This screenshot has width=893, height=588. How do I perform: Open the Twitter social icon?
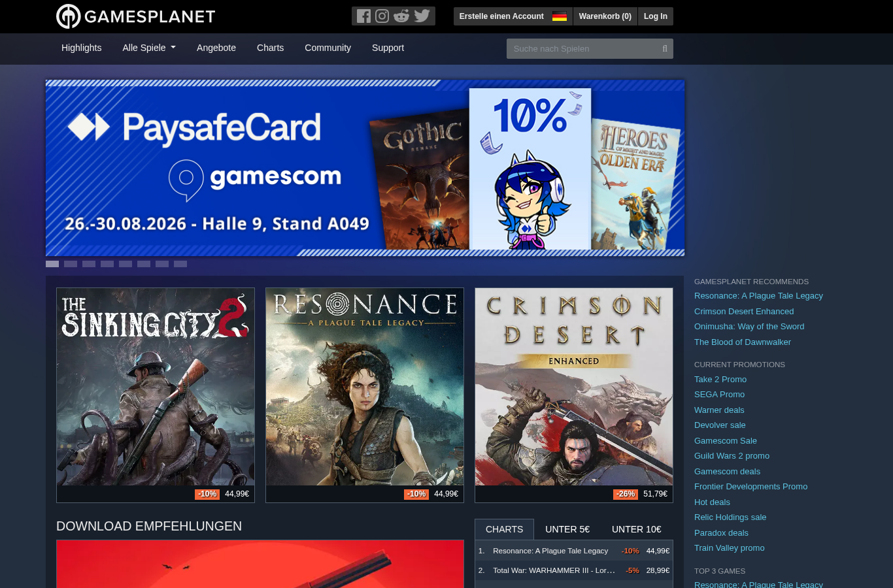(x=422, y=16)
